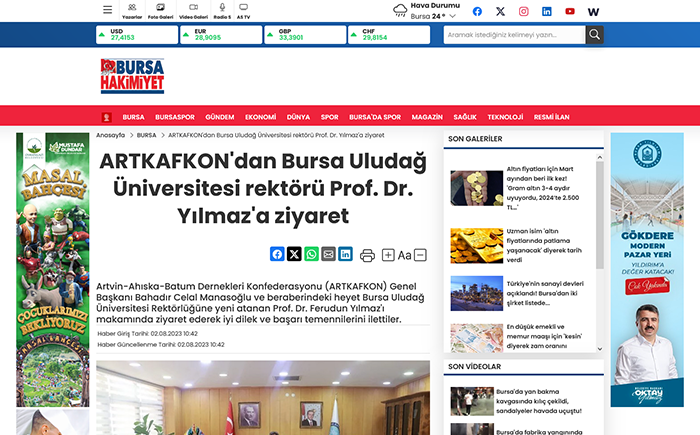Open the W icon link in header
Screen dimensions: 700x435
coord(593,12)
